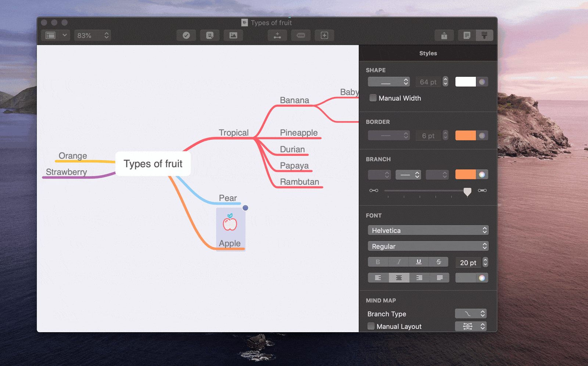Activate focus mode with the bracket icon

pyautogui.click(x=324, y=35)
